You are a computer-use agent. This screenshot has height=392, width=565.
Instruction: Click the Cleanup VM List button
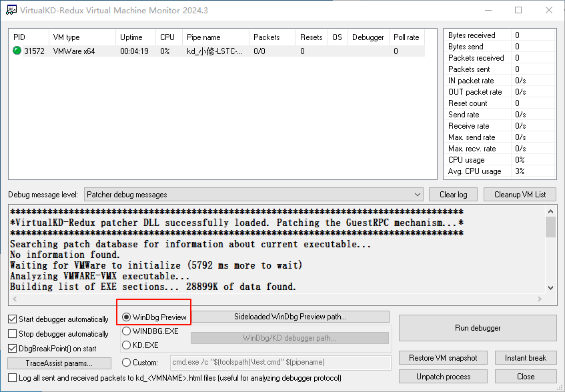tap(520, 195)
